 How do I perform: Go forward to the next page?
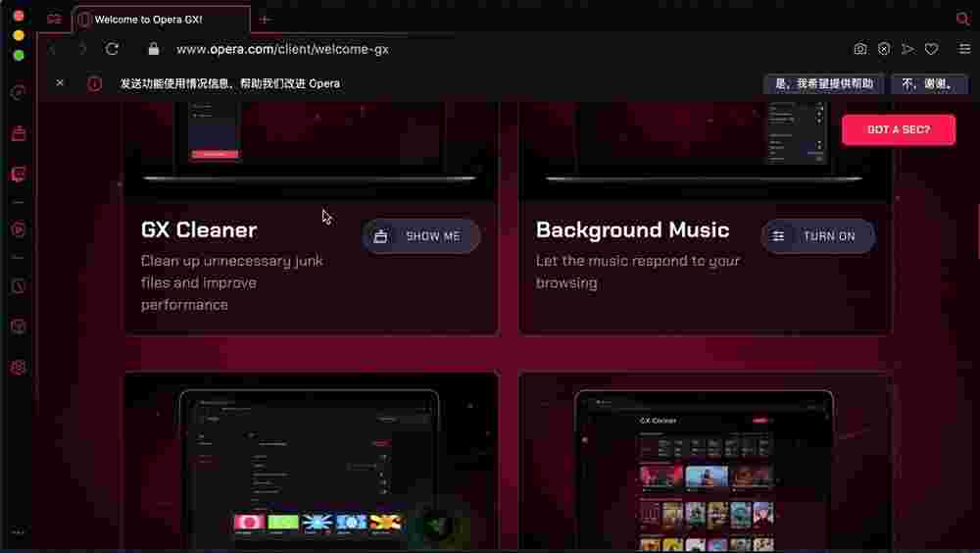(82, 49)
